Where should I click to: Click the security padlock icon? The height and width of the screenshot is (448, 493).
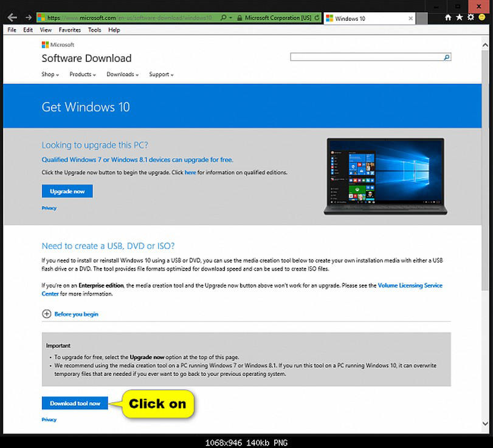[x=240, y=18]
